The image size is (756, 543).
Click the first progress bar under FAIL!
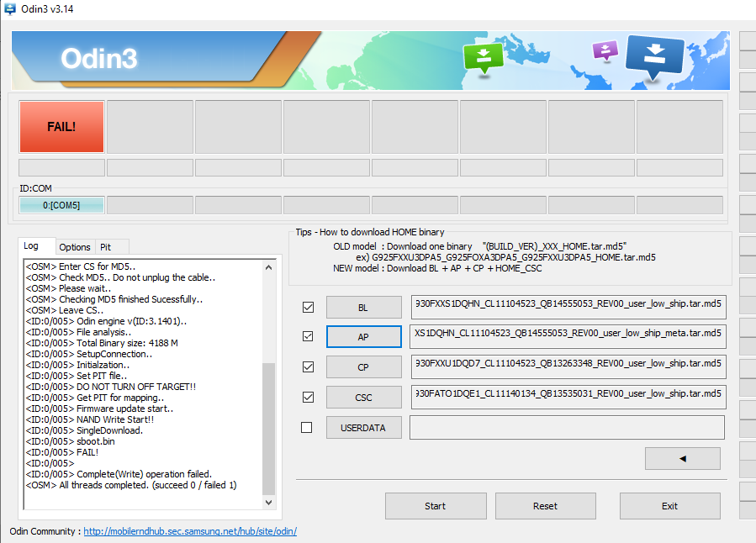(x=61, y=167)
